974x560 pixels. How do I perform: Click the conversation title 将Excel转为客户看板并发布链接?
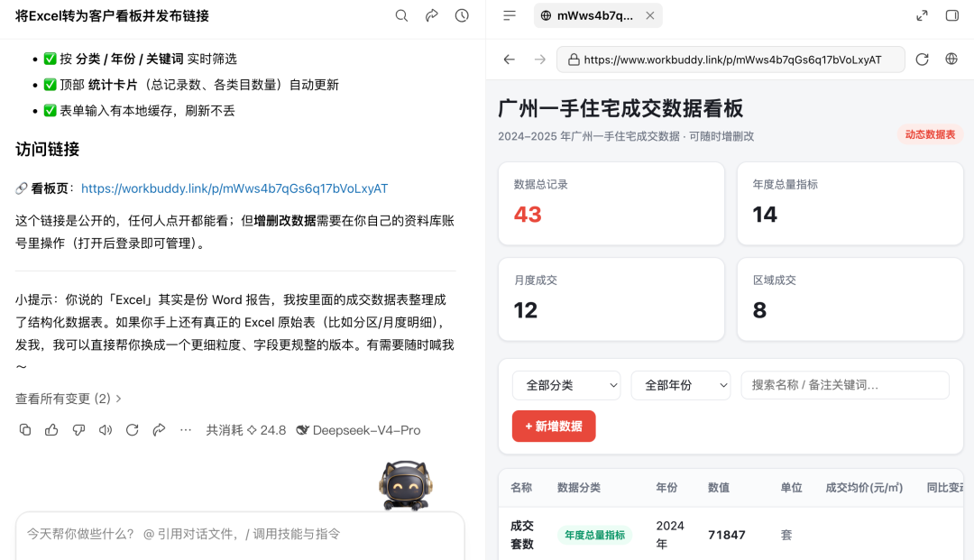113,16
